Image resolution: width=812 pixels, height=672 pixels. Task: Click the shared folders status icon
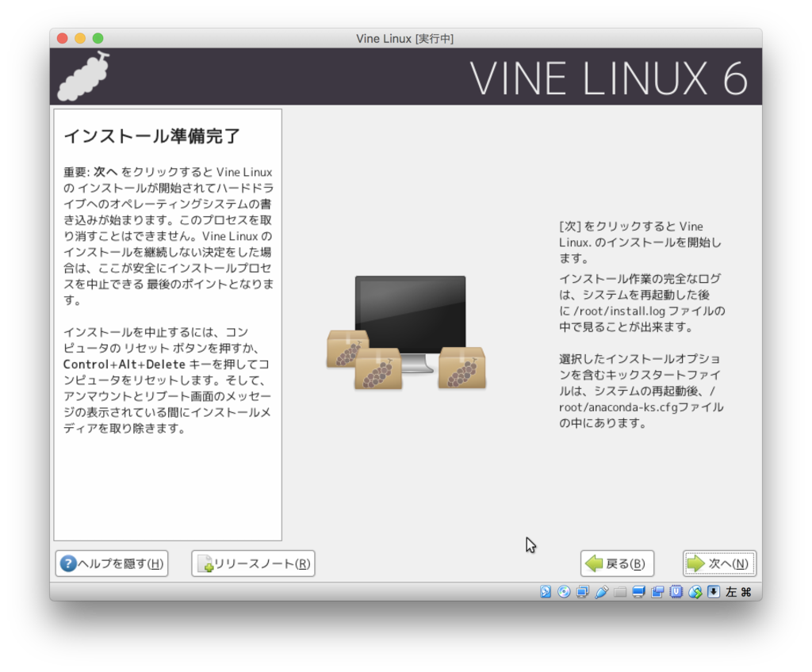pos(620,592)
